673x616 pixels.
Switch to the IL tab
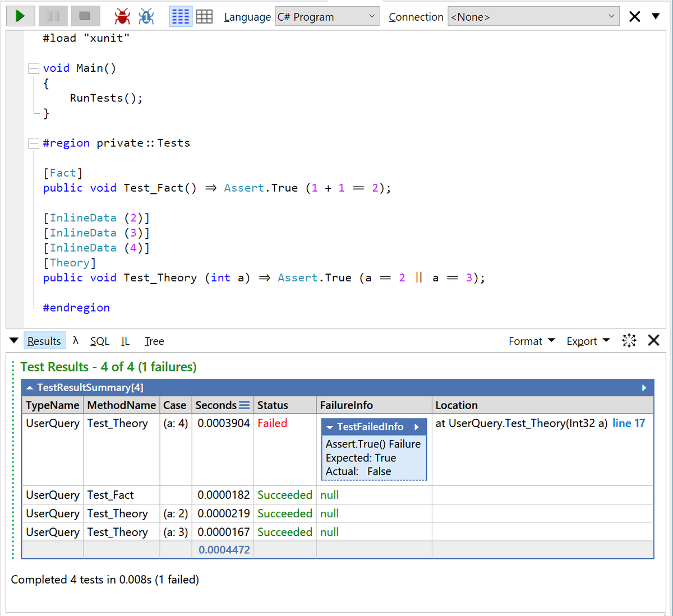(x=126, y=341)
